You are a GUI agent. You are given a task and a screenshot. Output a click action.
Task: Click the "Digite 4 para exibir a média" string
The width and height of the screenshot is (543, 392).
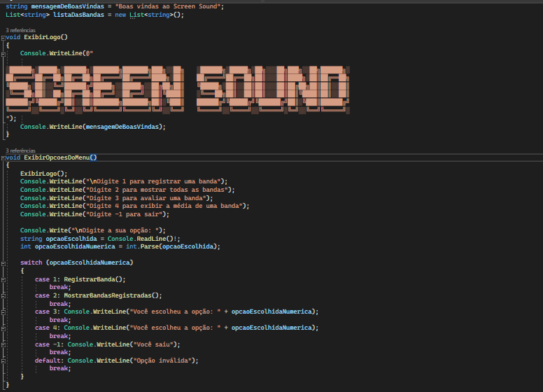click(x=164, y=206)
